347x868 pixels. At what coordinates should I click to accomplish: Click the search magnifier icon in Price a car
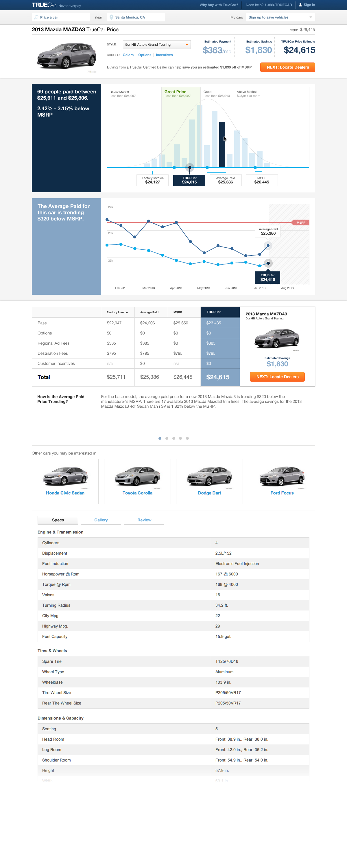pyautogui.click(x=36, y=17)
